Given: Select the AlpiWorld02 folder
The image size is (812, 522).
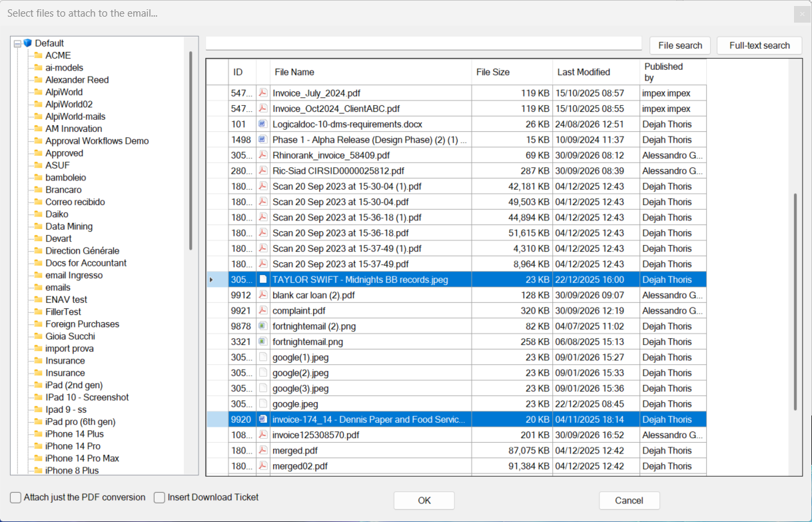Looking at the screenshot, I should (x=69, y=104).
